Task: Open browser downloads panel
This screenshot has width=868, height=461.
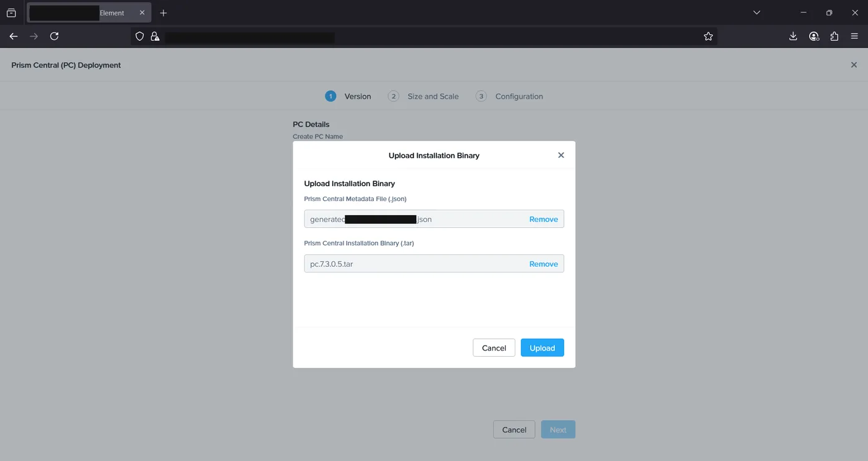Action: pyautogui.click(x=793, y=37)
